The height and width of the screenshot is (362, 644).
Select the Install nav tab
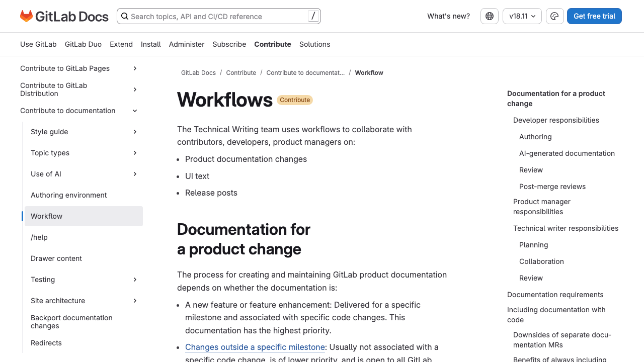point(151,44)
